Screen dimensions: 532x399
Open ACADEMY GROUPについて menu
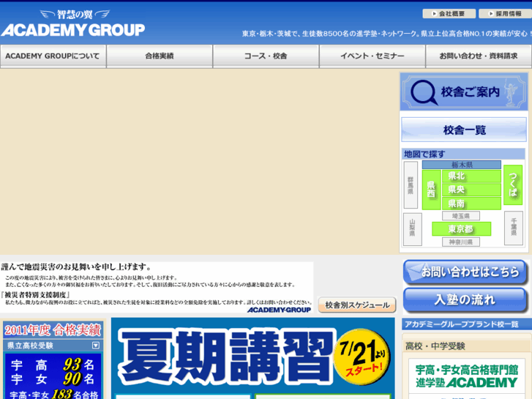[53, 56]
